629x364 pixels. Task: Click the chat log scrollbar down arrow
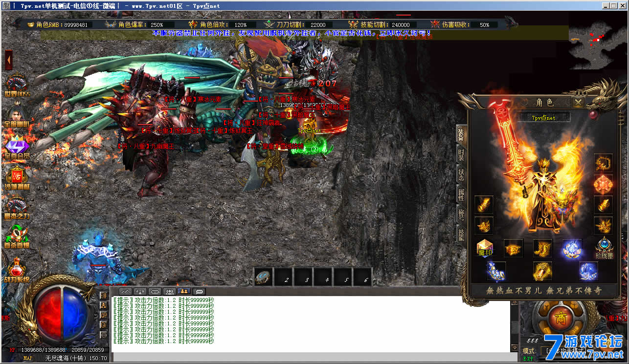point(514,347)
